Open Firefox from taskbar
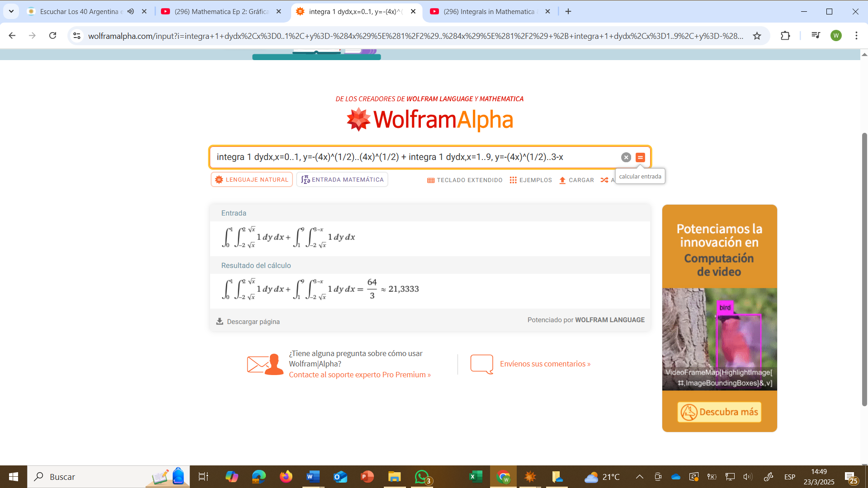 [x=286, y=477]
